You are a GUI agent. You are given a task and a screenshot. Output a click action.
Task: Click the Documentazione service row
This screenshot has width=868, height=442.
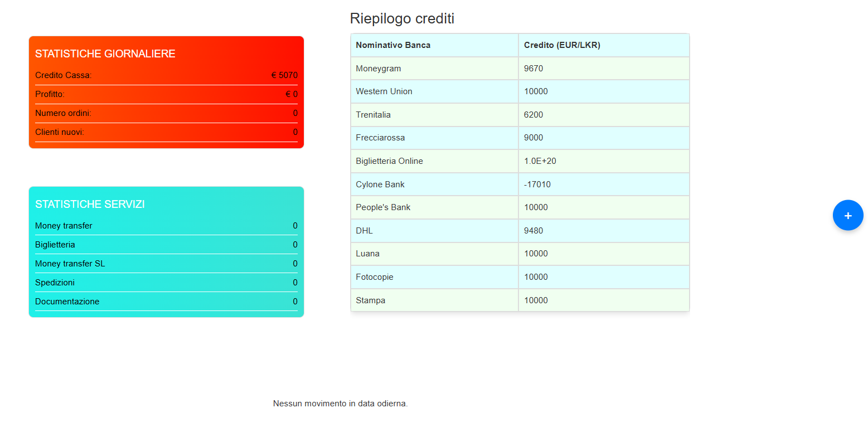pyautogui.click(x=166, y=302)
